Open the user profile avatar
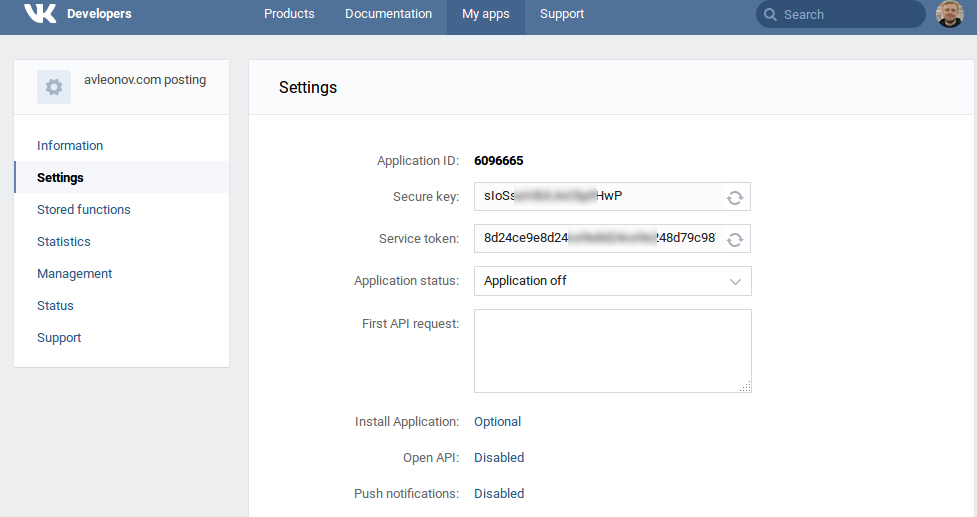Screen dimensions: 977x517 click(950, 14)
